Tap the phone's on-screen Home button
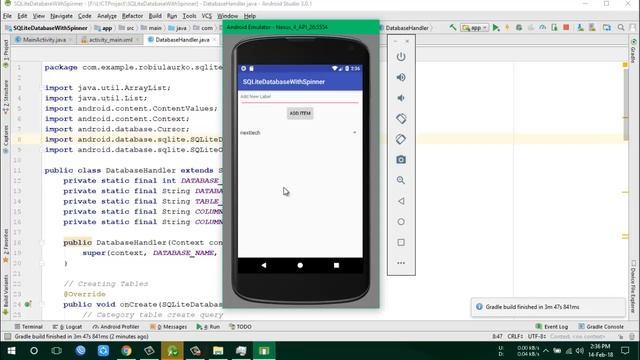Viewport: 640px width, 360px height. click(x=300, y=265)
